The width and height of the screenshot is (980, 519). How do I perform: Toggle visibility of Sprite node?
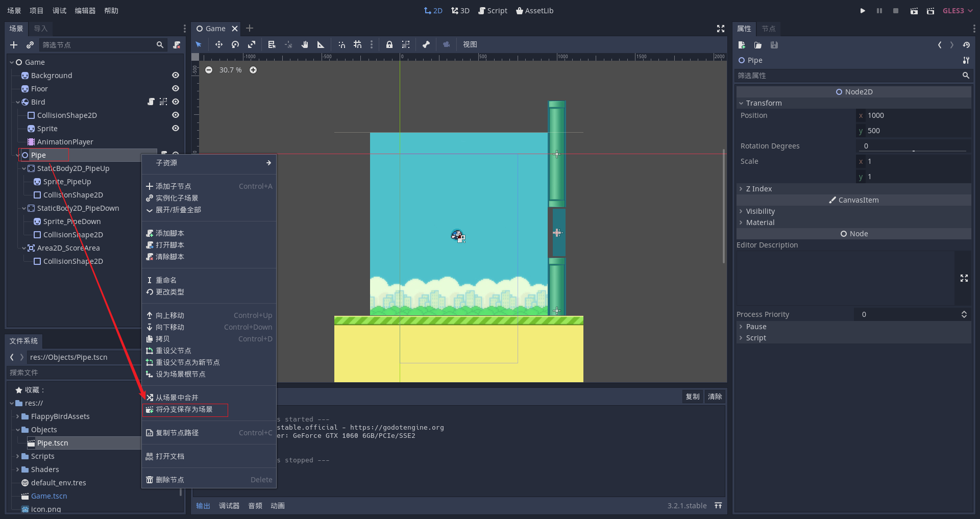(x=176, y=128)
